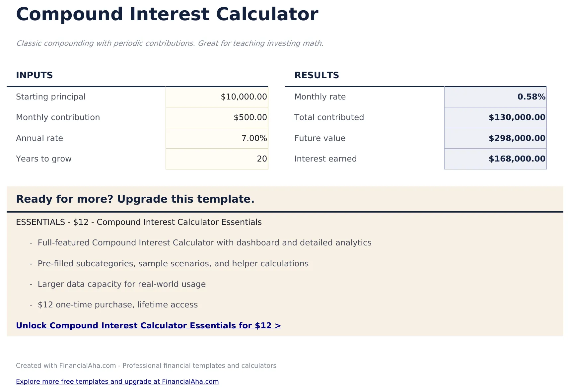Click the Larger data capacity bullet point

coord(122,284)
